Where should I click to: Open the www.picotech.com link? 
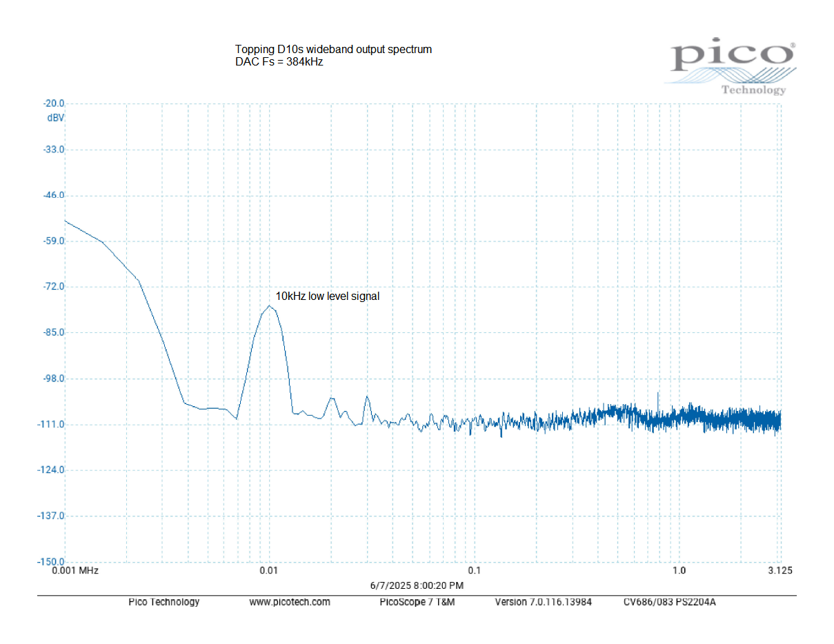pos(290,602)
